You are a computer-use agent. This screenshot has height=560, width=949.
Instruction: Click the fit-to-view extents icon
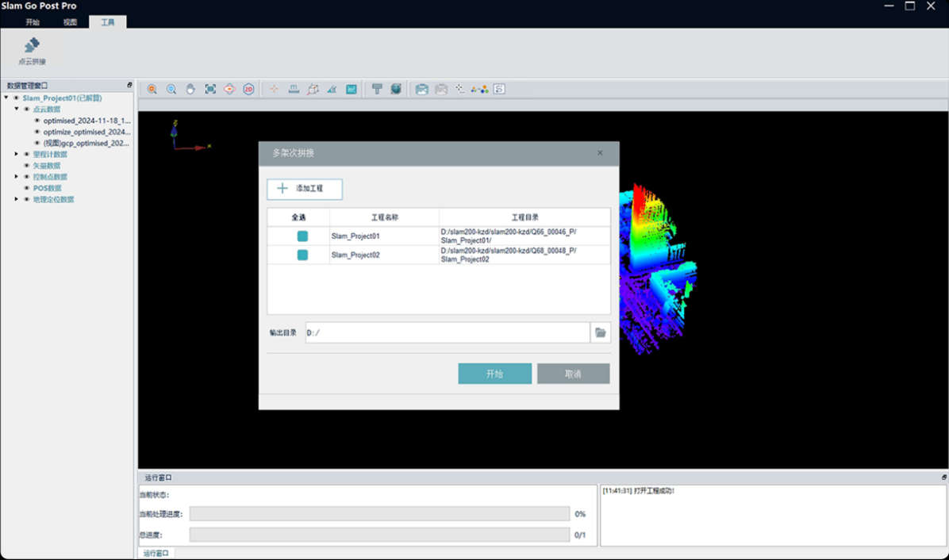point(210,90)
